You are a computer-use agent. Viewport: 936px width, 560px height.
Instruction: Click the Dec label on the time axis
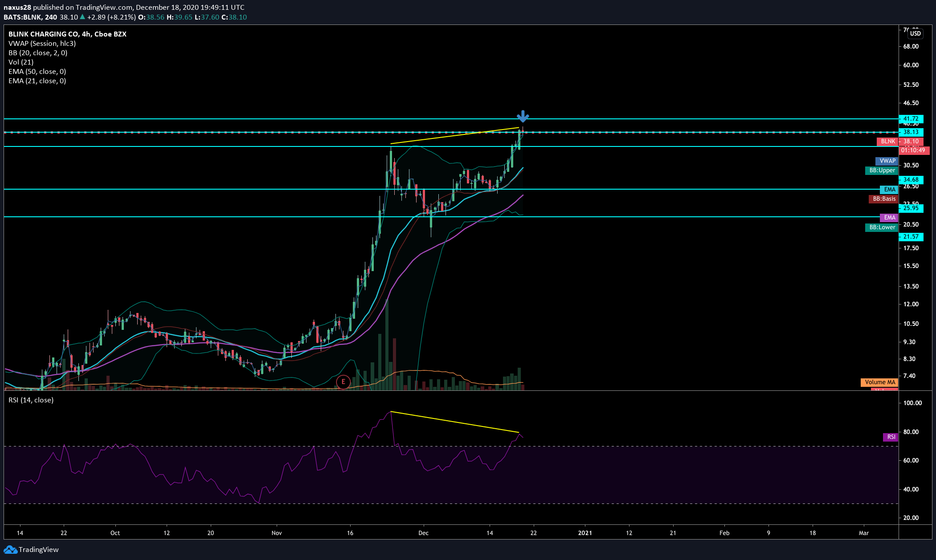(424, 533)
